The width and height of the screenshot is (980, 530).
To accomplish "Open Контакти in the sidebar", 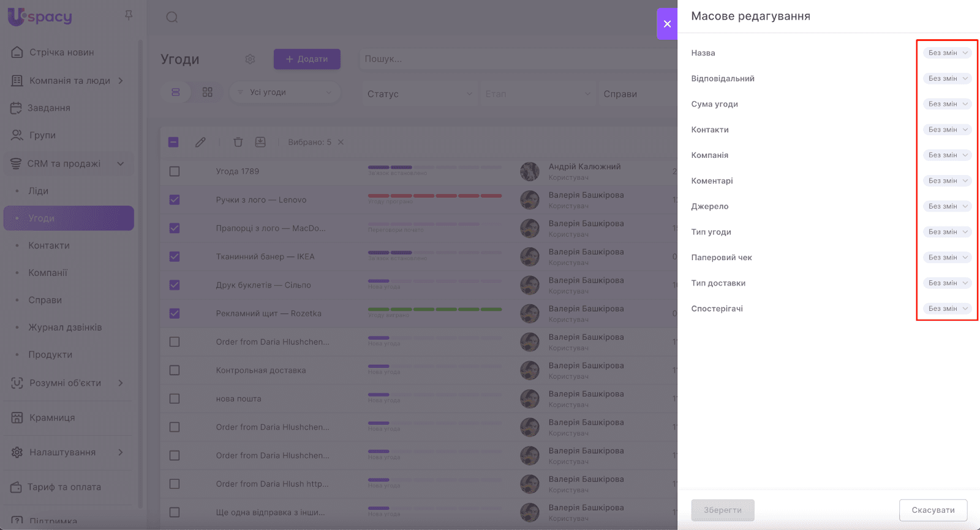I will [49, 245].
